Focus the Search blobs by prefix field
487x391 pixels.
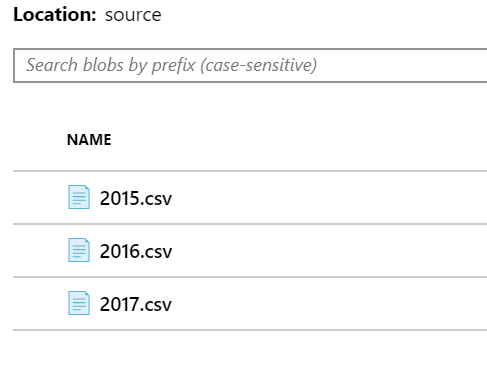250,65
